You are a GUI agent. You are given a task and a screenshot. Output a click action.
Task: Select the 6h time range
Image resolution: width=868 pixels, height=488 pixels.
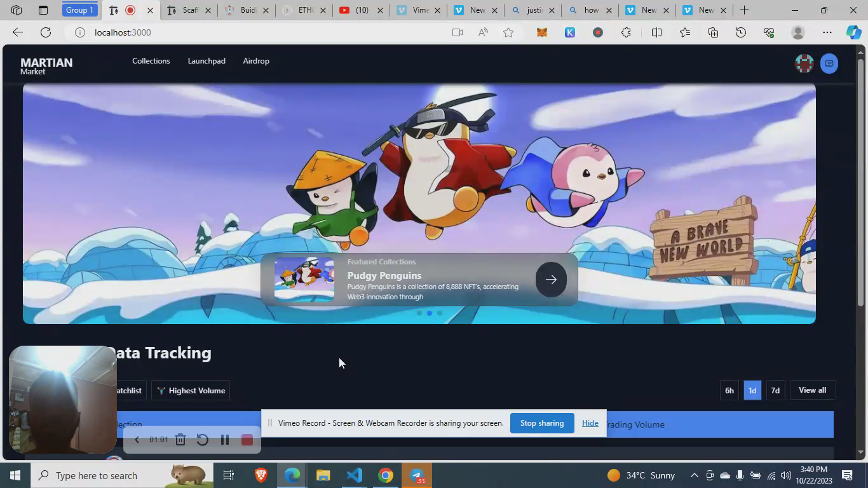pos(729,390)
